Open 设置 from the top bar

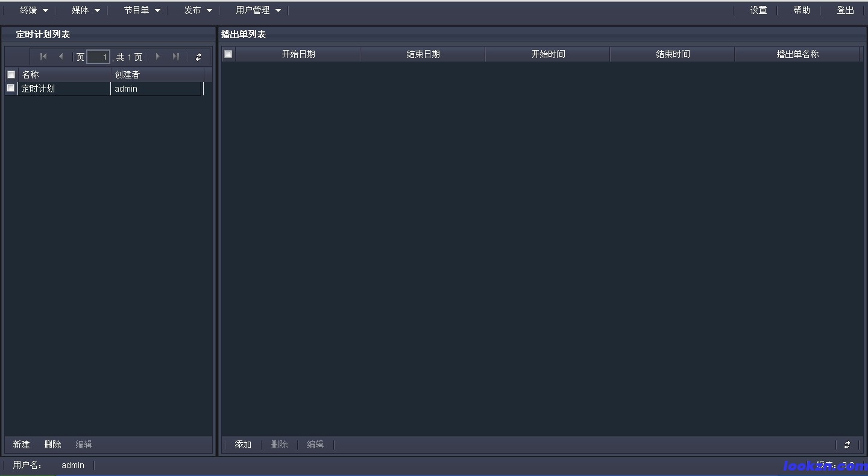[758, 10]
